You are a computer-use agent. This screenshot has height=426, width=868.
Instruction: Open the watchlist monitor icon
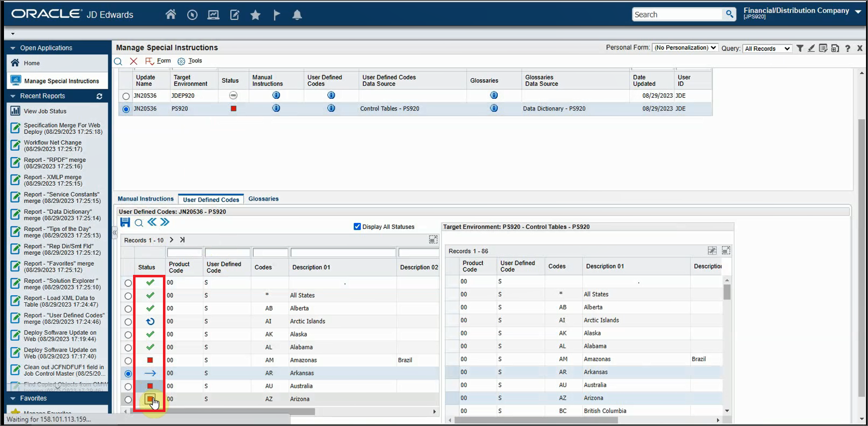click(x=213, y=15)
